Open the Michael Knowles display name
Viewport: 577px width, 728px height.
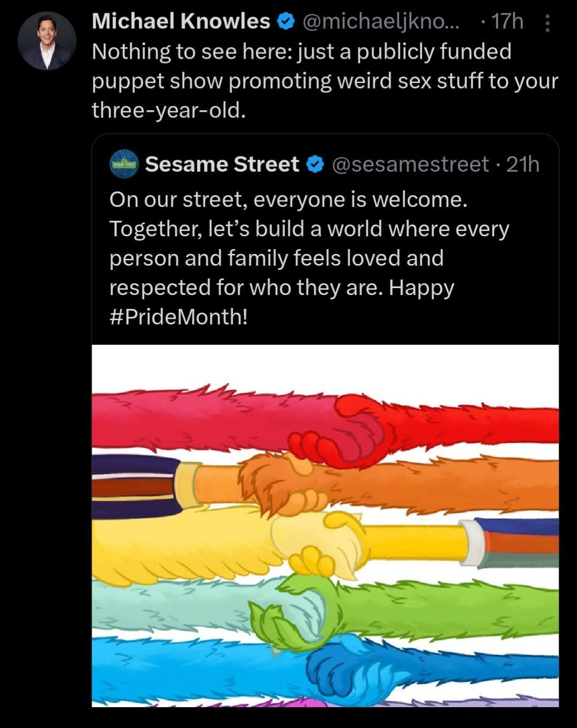pos(181,21)
